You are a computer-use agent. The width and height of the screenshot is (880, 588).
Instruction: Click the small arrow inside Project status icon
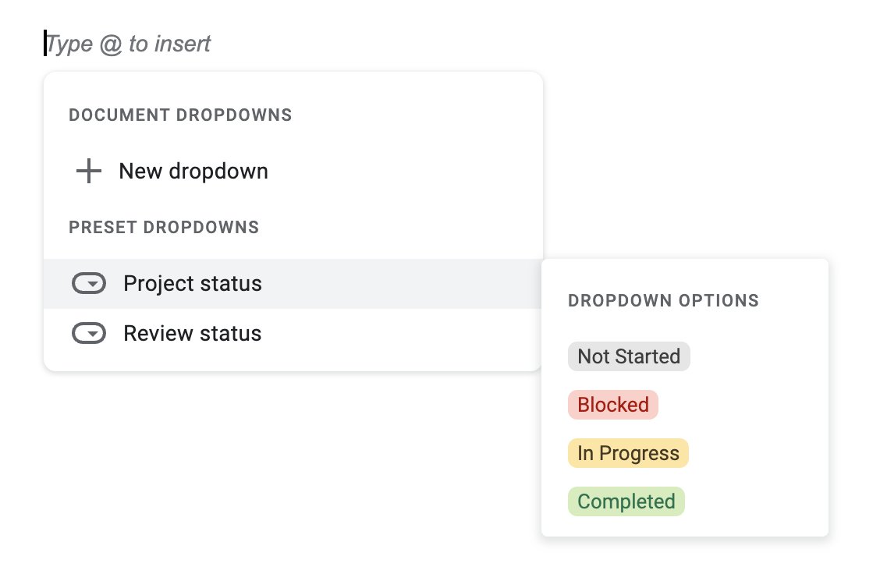click(93, 285)
